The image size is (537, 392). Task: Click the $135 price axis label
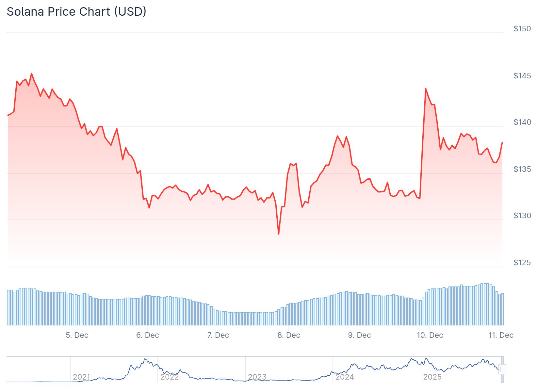pos(522,169)
